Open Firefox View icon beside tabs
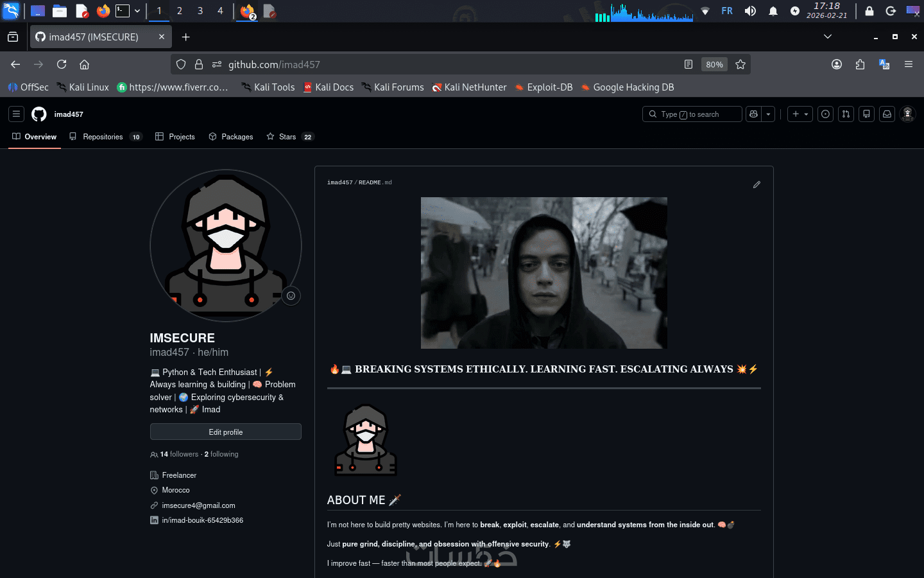924x578 pixels. click(x=13, y=37)
